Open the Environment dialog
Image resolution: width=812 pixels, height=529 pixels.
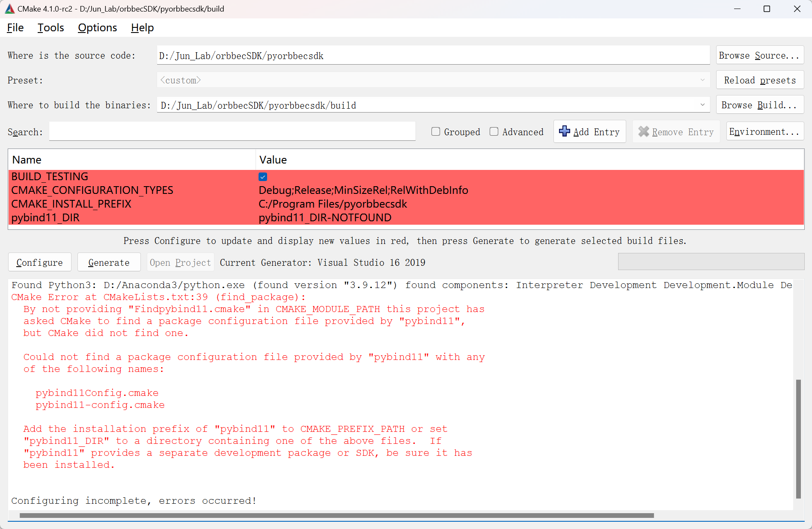[x=764, y=131]
